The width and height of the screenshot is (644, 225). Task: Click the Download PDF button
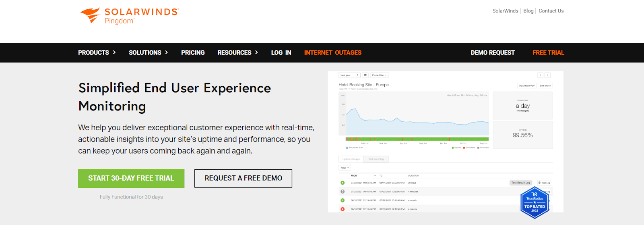point(527,85)
